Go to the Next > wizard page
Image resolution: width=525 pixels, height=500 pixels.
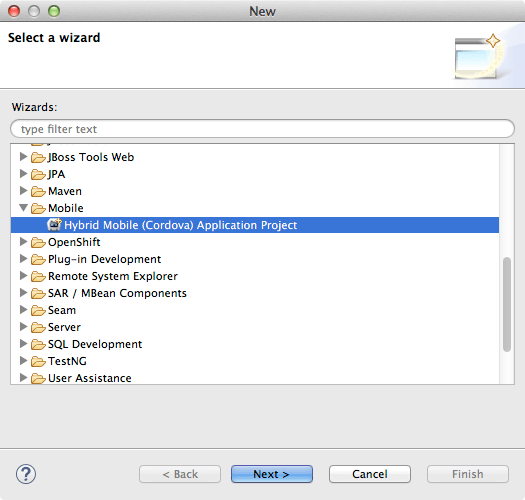[x=272, y=474]
